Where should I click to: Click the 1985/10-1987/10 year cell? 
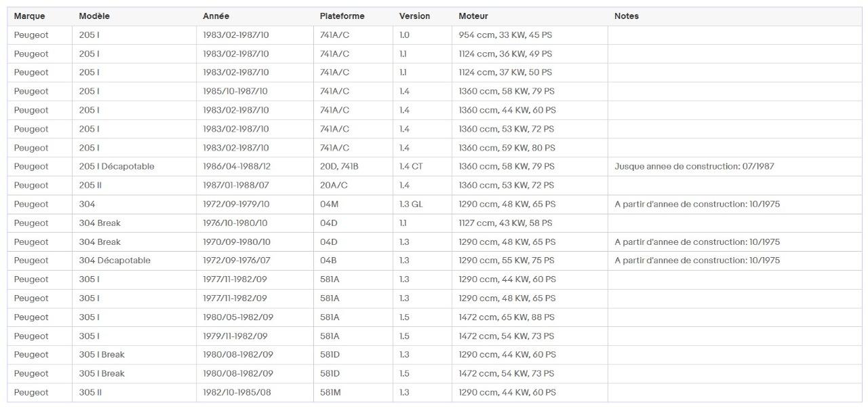click(235, 91)
